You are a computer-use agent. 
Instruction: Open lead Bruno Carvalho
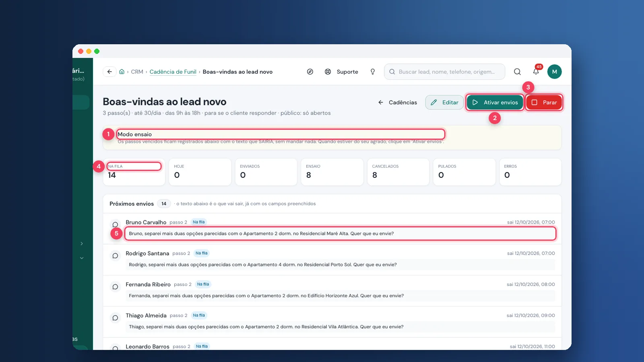point(146,222)
